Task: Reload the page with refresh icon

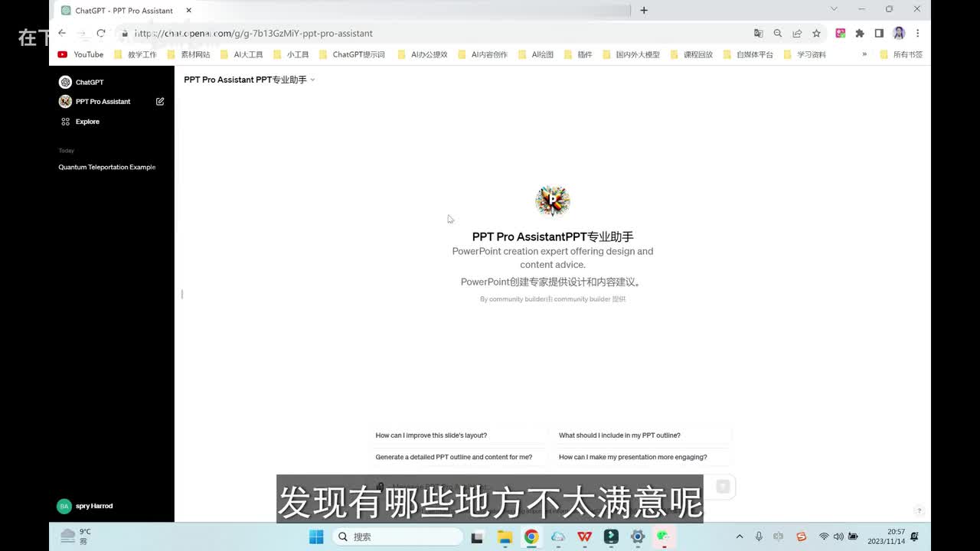Action: (x=100, y=34)
